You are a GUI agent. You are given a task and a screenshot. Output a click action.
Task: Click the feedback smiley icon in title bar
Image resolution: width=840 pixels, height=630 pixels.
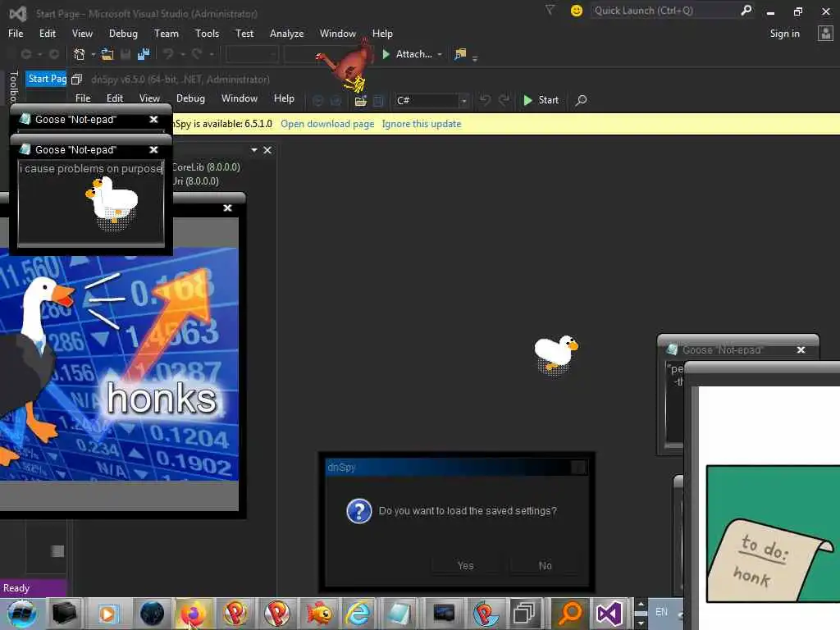(577, 11)
